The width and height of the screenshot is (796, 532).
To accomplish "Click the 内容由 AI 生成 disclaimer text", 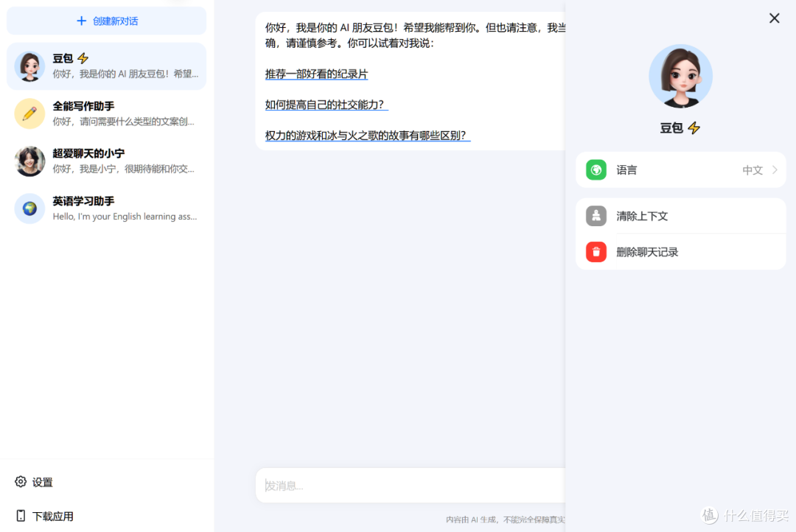I will [505, 519].
